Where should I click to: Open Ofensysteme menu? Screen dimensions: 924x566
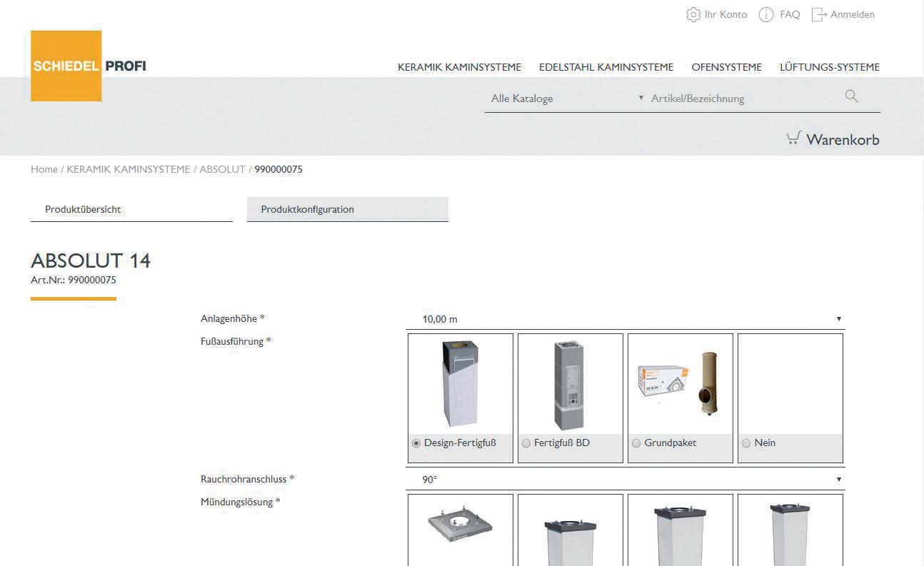(x=726, y=67)
